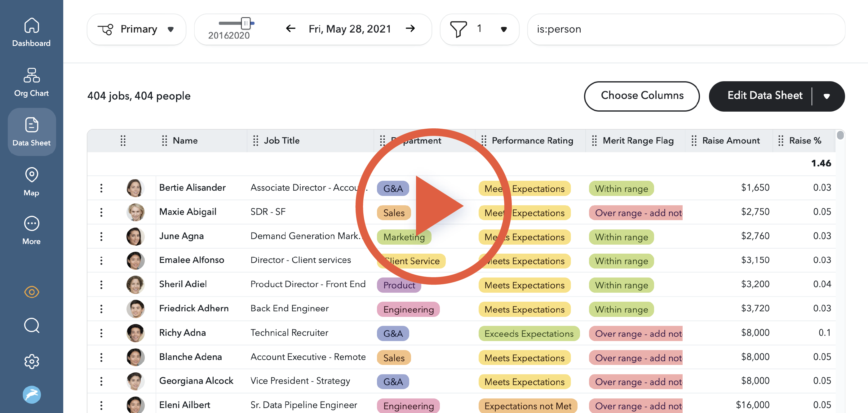Select the Data Sheet sidebar tab
This screenshot has height=413, width=868.
pyautogui.click(x=31, y=132)
